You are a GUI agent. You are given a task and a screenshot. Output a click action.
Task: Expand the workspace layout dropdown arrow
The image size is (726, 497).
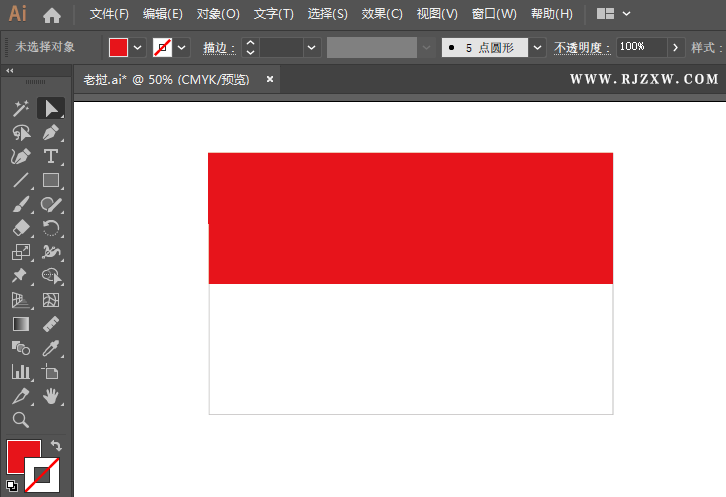click(626, 14)
